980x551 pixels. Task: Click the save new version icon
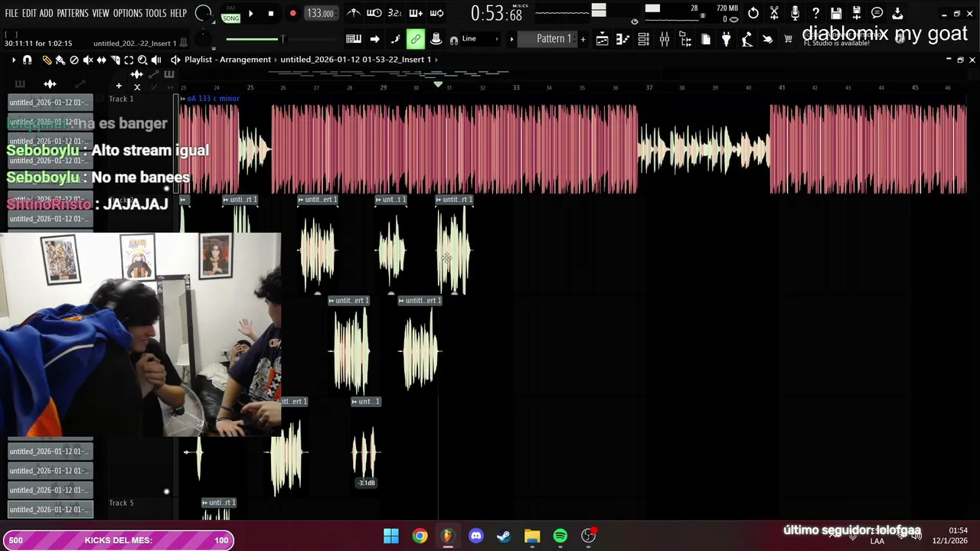tap(857, 13)
